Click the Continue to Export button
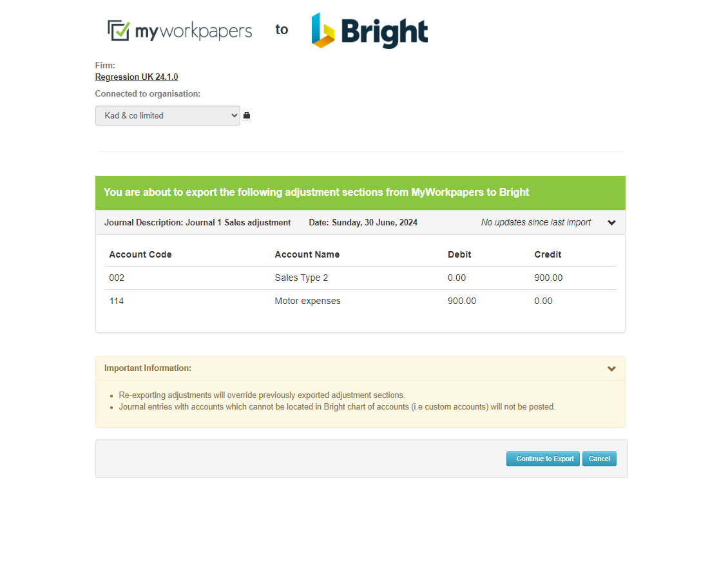 click(x=542, y=459)
